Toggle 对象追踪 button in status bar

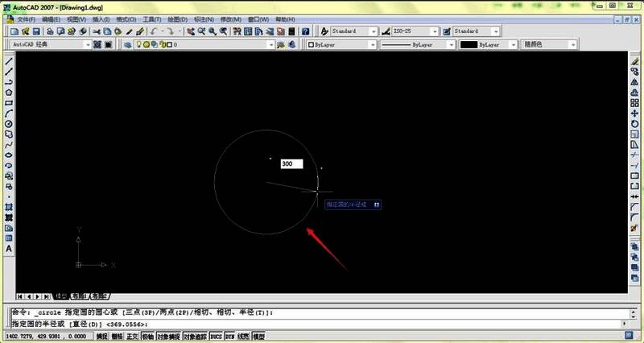tap(195, 336)
